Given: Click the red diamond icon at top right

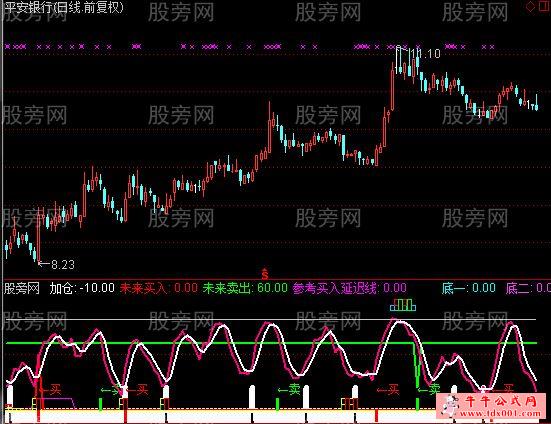Looking at the screenshot, I should pyautogui.click(x=530, y=7).
